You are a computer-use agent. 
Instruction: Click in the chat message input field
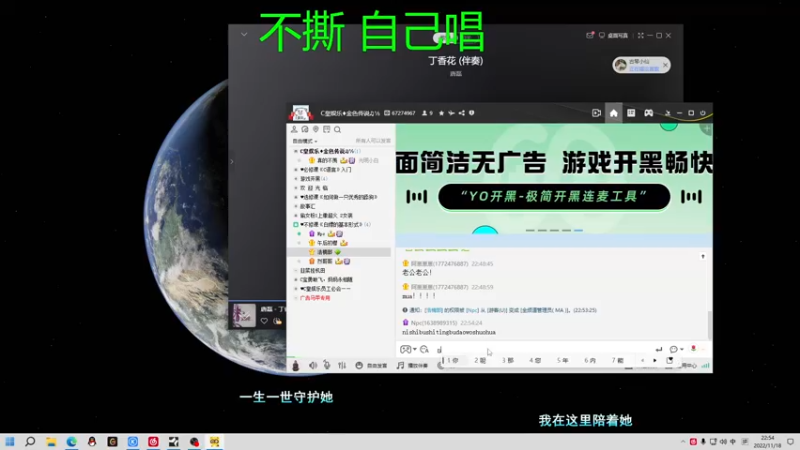(543, 349)
